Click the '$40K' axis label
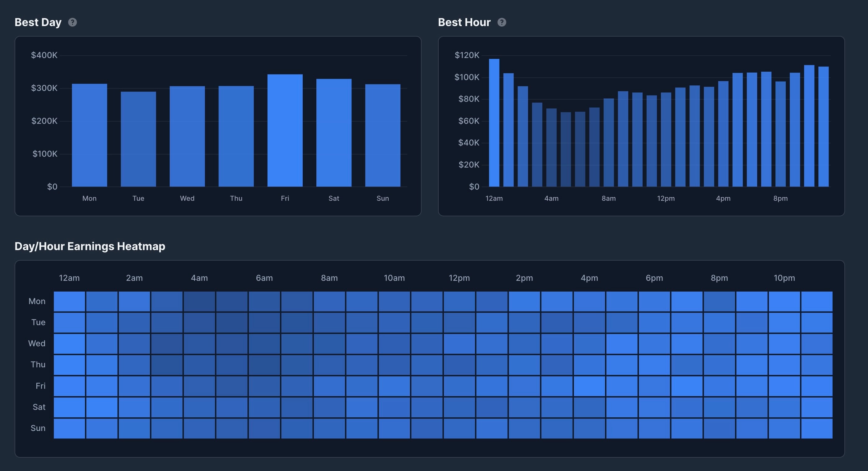 tap(469, 143)
